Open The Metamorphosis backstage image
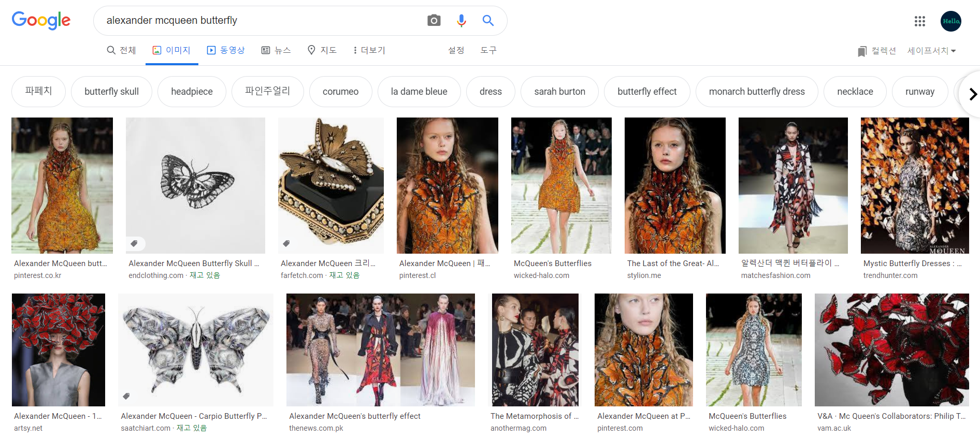980x439 pixels. [x=536, y=350]
